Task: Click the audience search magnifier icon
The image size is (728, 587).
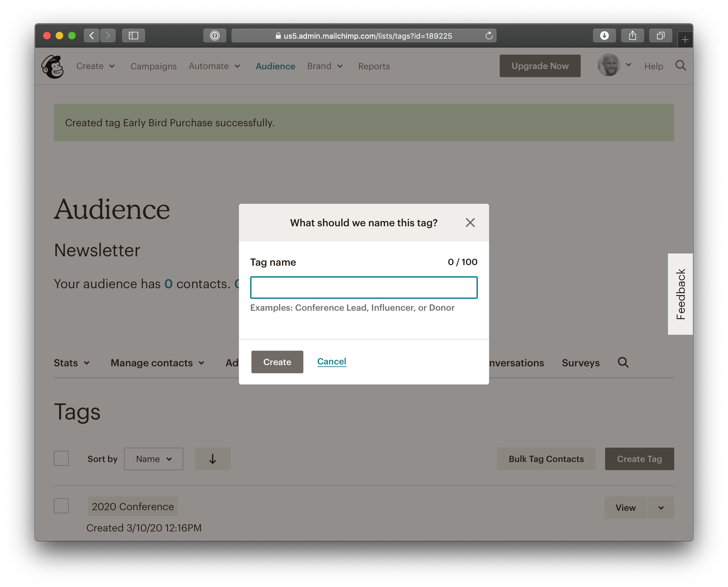Action: [x=623, y=362]
